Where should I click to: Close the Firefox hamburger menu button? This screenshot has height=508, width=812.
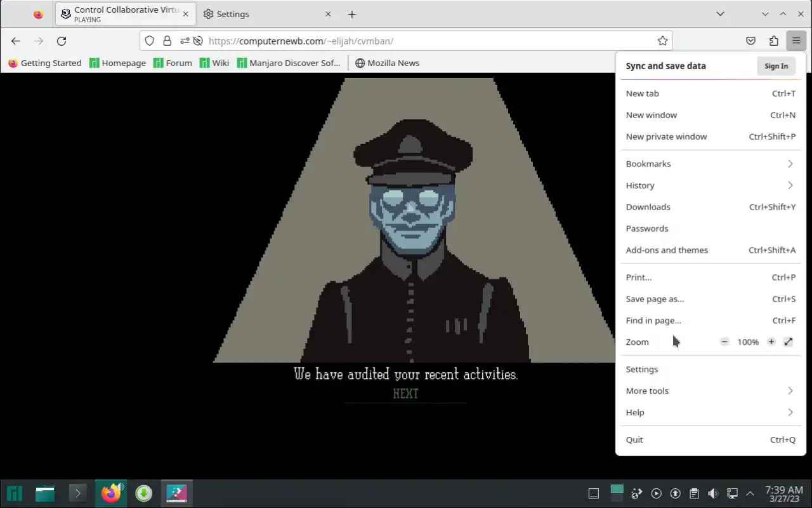coord(796,41)
